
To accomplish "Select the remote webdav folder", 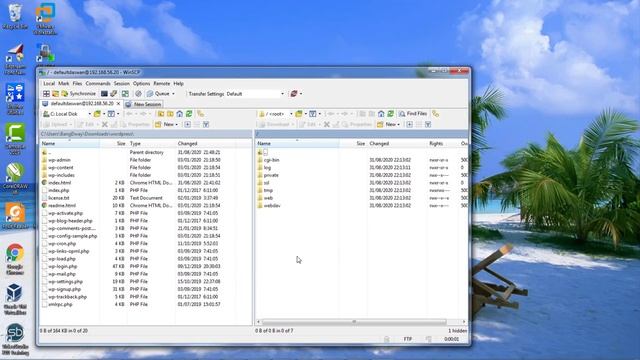I will (x=272, y=206).
